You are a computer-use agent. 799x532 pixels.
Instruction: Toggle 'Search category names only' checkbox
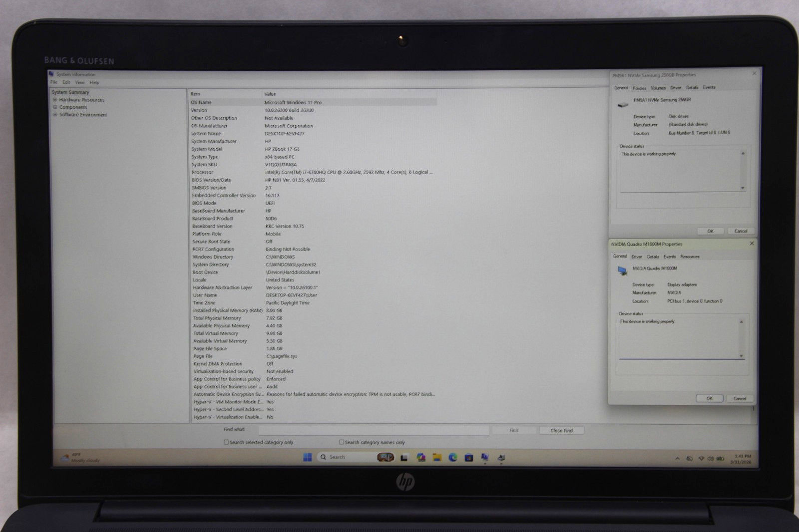pyautogui.click(x=342, y=442)
